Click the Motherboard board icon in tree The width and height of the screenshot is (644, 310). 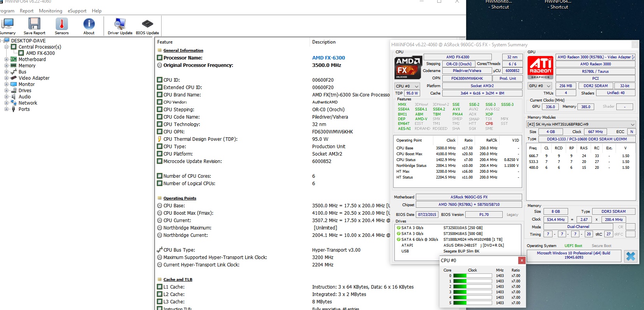14,59
